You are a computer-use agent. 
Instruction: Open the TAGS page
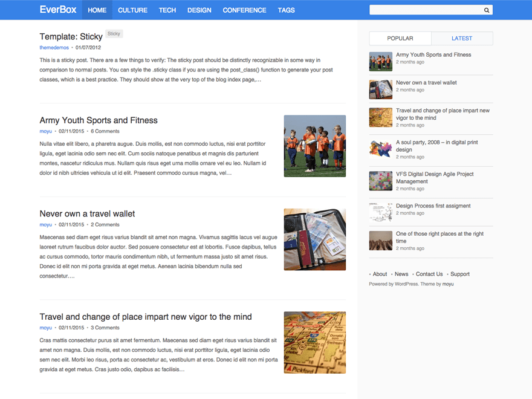click(286, 10)
